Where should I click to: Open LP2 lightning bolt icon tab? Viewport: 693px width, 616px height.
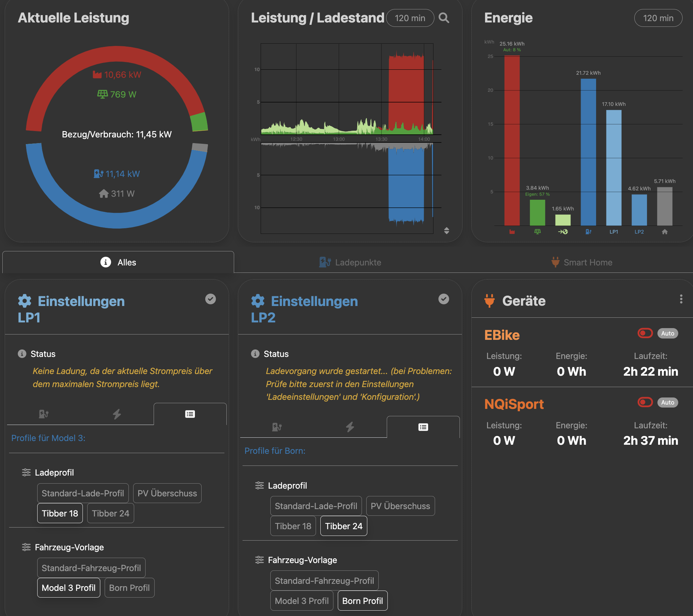pyautogui.click(x=350, y=427)
